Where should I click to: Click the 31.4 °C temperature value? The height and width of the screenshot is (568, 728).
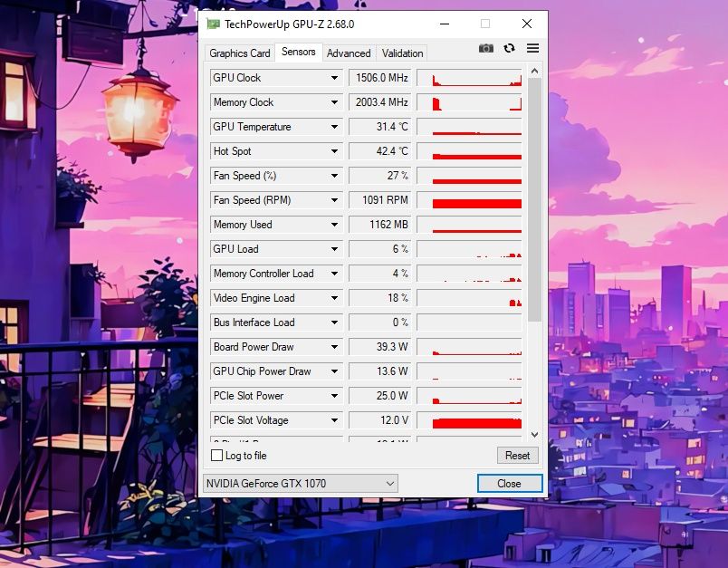coord(379,127)
